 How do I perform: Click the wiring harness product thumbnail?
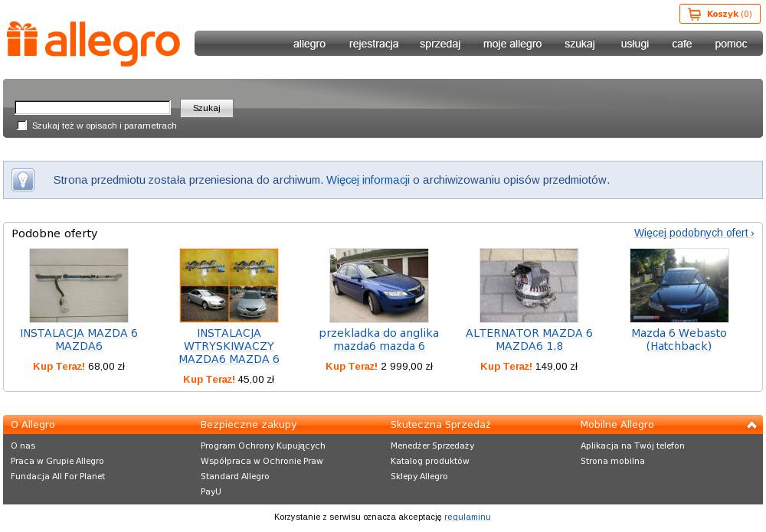pos(79,285)
